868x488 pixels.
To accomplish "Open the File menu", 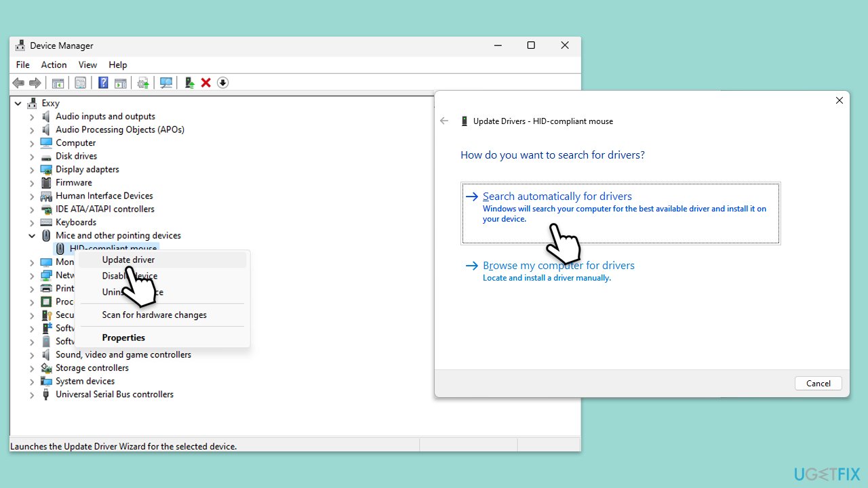I will (x=23, y=65).
